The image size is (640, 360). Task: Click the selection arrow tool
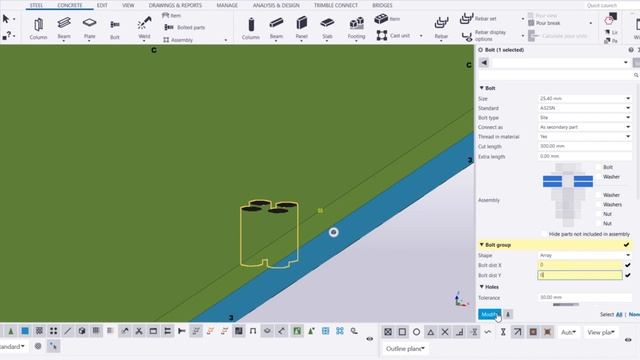[x=6, y=19]
